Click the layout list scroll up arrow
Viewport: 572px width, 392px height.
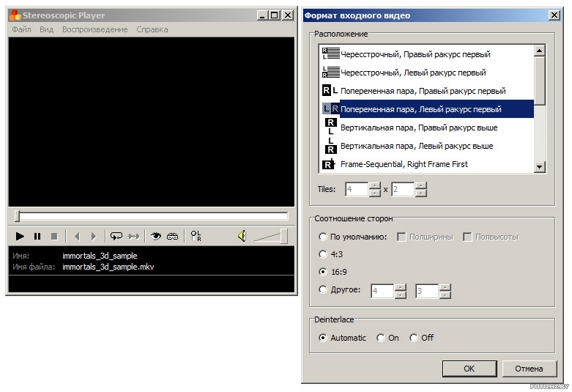(x=540, y=51)
